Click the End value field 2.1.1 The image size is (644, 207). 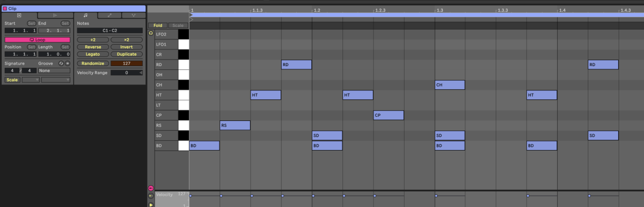(54, 31)
